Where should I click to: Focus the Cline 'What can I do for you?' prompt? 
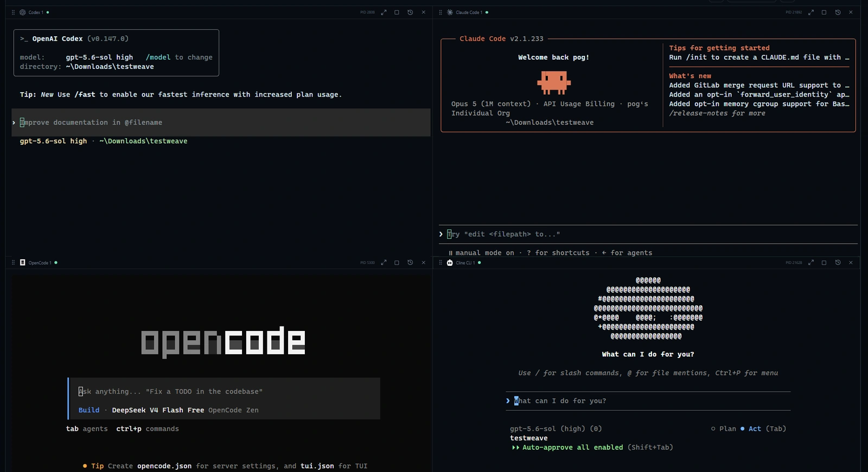[648, 401]
